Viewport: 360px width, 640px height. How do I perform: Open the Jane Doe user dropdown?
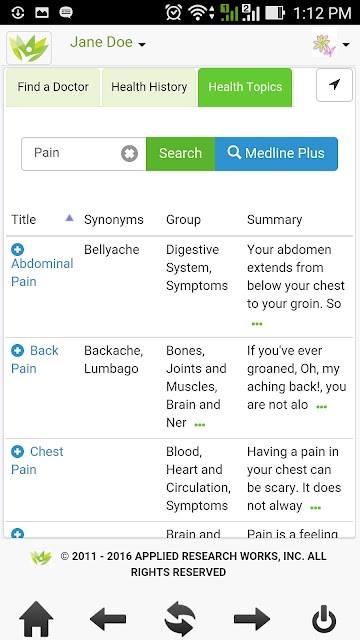click(108, 42)
